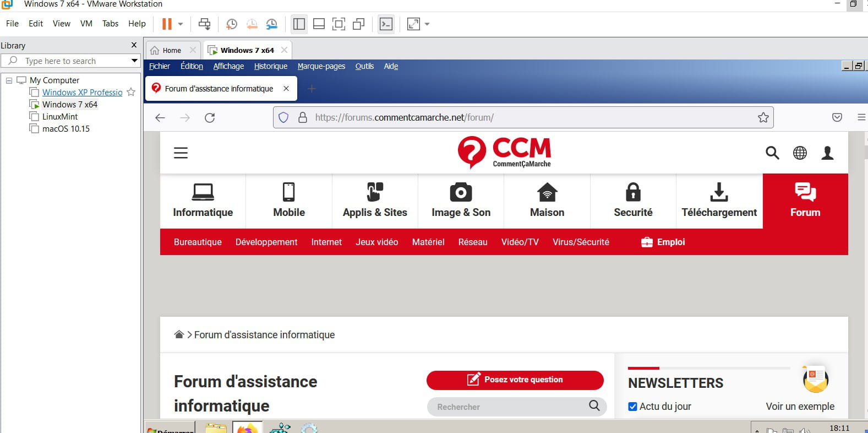The width and height of the screenshot is (868, 433).
Task: Open the stretch guest dropdown arrow
Action: tap(427, 24)
